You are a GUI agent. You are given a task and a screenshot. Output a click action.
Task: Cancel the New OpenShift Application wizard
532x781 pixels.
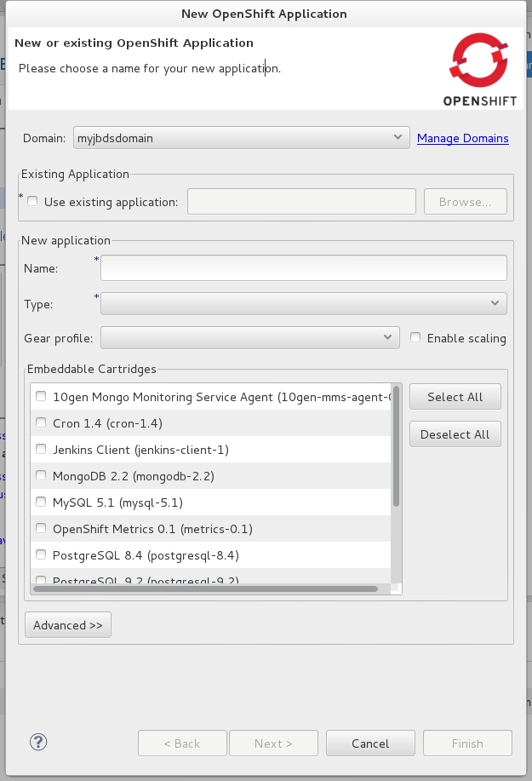point(370,744)
